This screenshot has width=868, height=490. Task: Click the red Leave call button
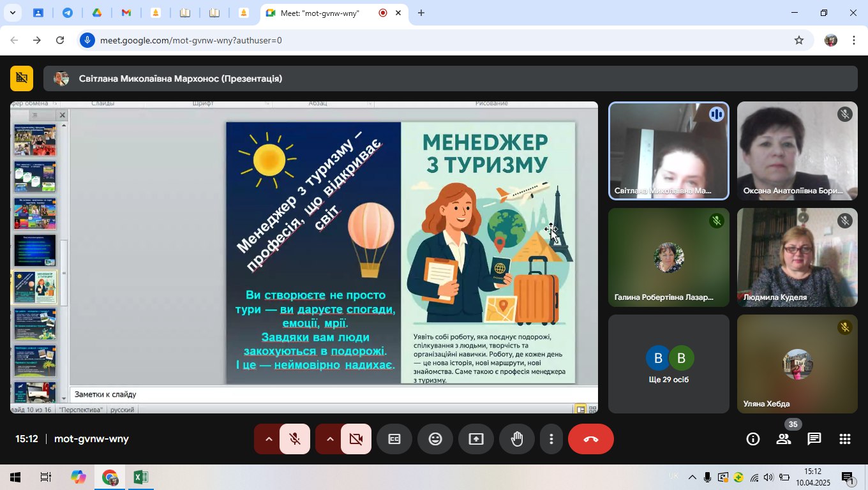pos(590,439)
